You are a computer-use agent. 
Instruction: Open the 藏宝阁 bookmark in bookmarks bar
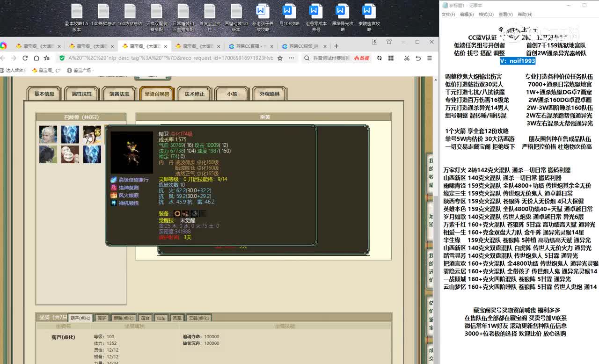pos(46,70)
